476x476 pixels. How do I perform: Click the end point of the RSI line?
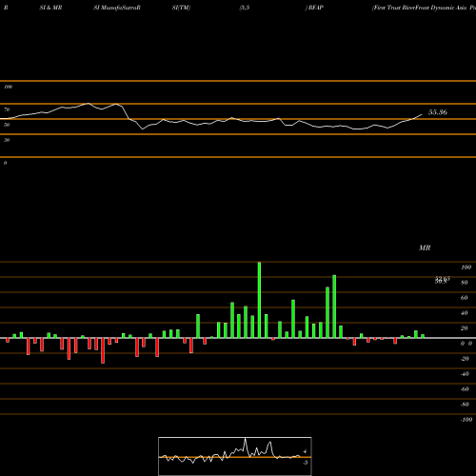[x=422, y=114]
